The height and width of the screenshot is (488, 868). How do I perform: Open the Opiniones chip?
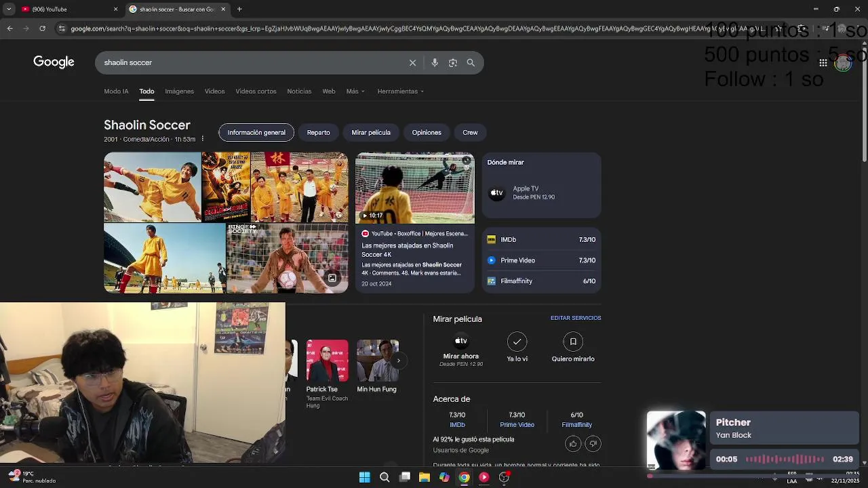427,133
